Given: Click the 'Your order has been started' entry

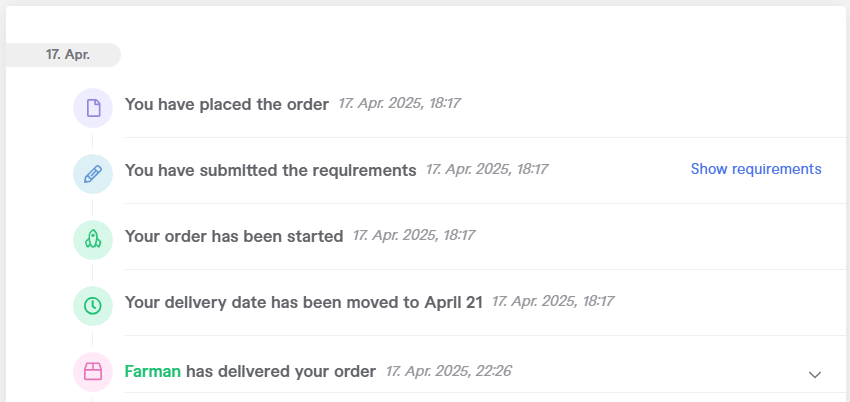Looking at the screenshot, I should [234, 237].
